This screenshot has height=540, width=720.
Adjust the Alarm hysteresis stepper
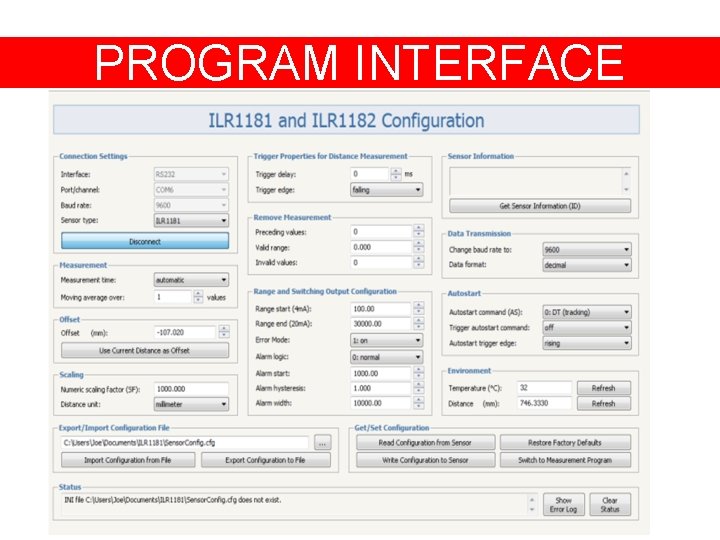(x=418, y=388)
